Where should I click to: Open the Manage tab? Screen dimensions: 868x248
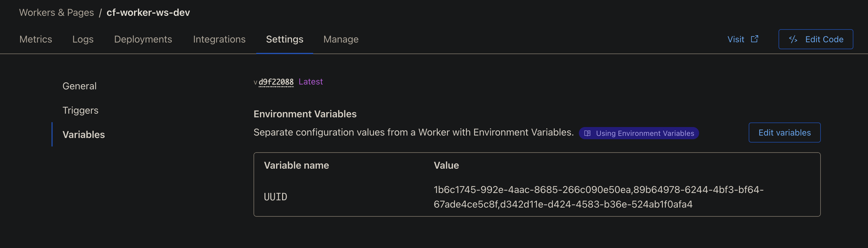point(341,40)
